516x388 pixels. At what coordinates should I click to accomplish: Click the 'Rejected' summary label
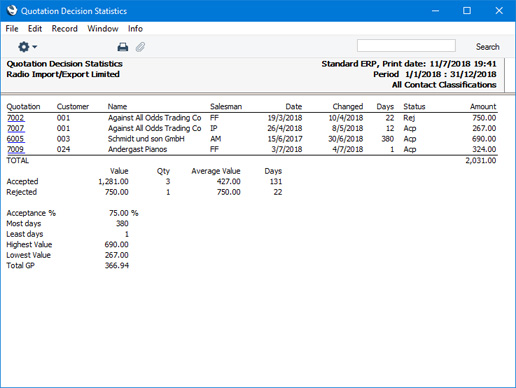(x=22, y=192)
